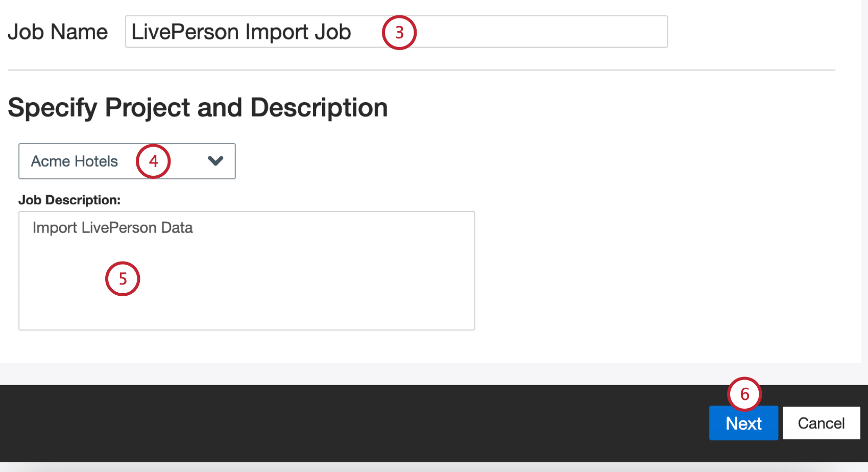Click the circled number beside Acme Hotels

[153, 161]
